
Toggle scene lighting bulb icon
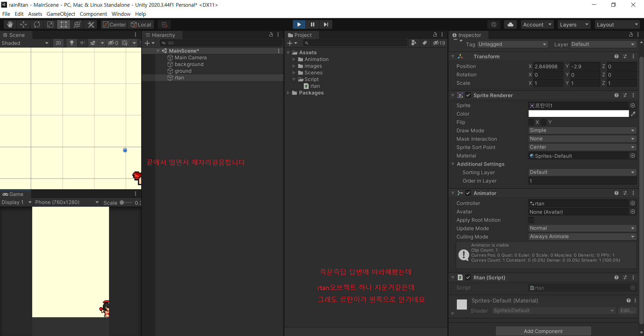71,43
